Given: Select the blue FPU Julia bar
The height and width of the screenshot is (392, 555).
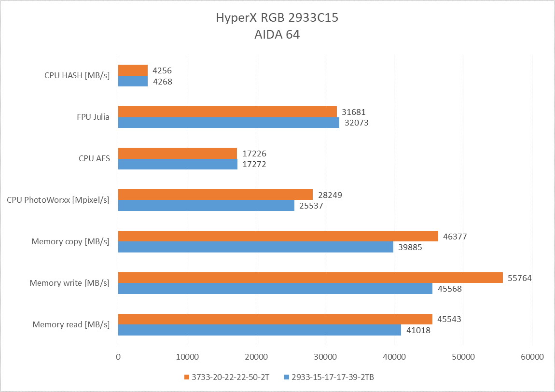Looking at the screenshot, I should point(229,122).
